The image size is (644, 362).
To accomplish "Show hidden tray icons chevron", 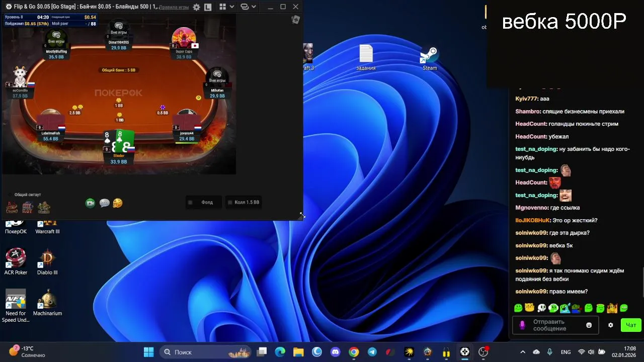I will (523, 352).
